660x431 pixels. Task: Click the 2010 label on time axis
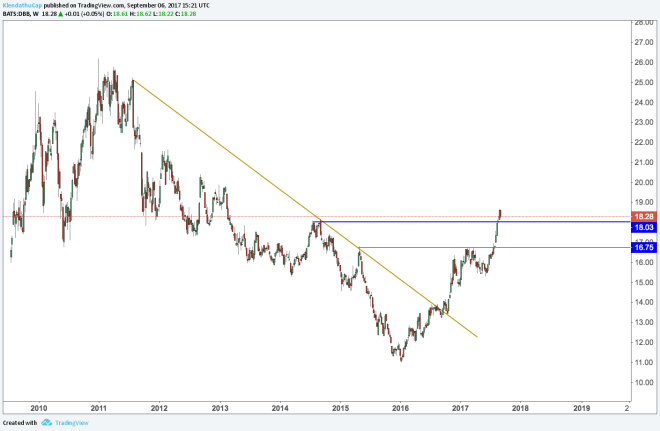click(x=39, y=408)
